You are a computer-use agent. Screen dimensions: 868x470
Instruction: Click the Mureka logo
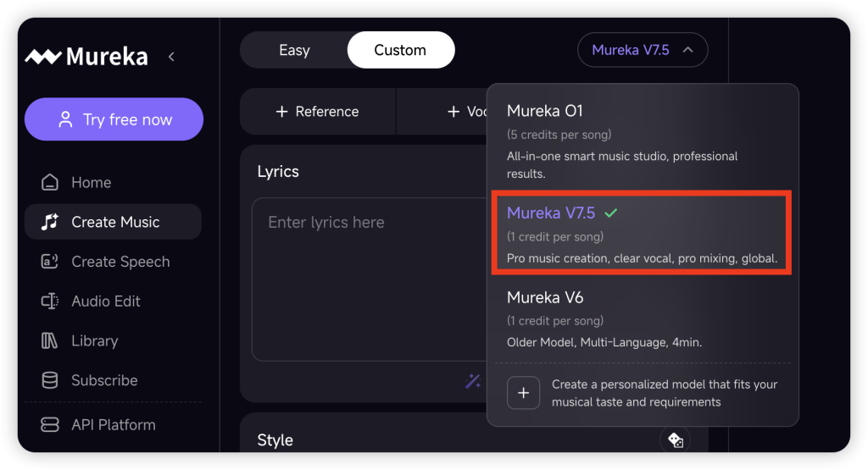click(x=86, y=57)
